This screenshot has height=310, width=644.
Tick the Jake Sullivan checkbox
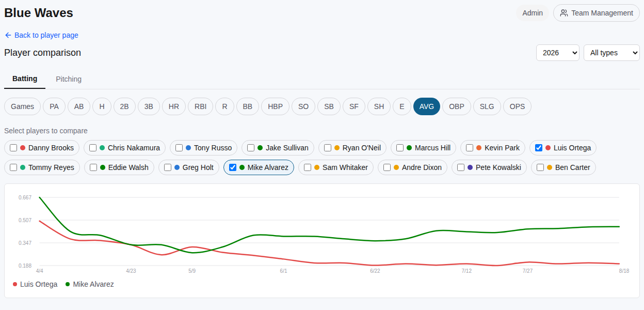[x=251, y=148]
